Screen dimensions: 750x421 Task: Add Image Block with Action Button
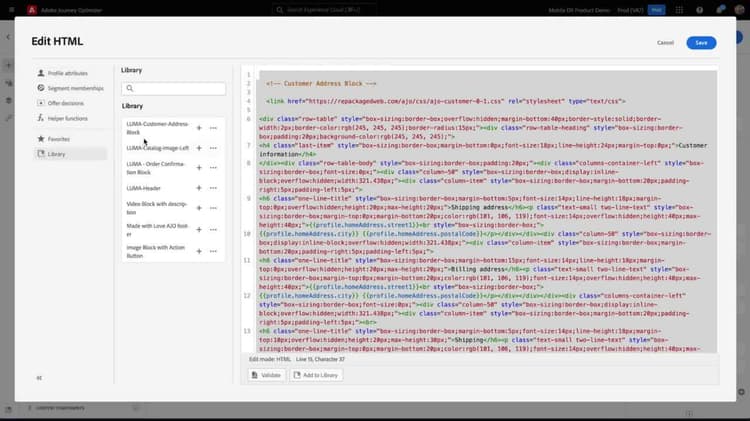pos(199,251)
